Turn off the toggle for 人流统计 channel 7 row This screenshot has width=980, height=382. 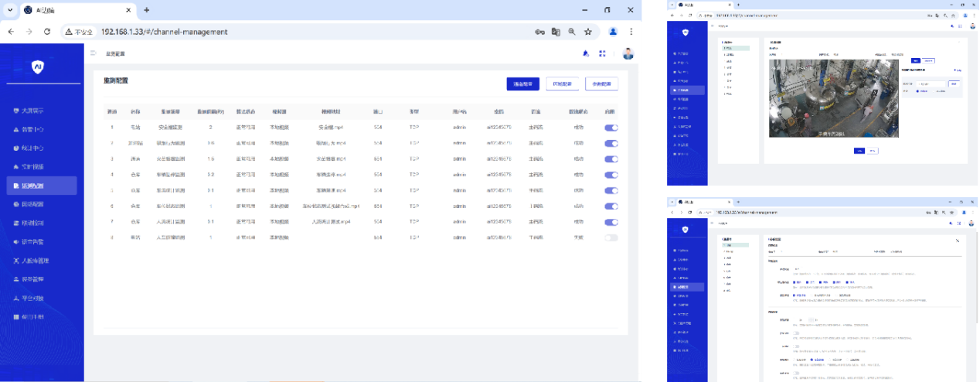[611, 222]
